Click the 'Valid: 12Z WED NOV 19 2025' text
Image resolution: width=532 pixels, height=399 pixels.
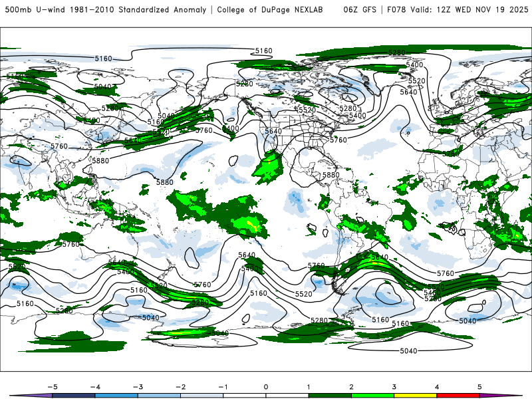point(469,10)
